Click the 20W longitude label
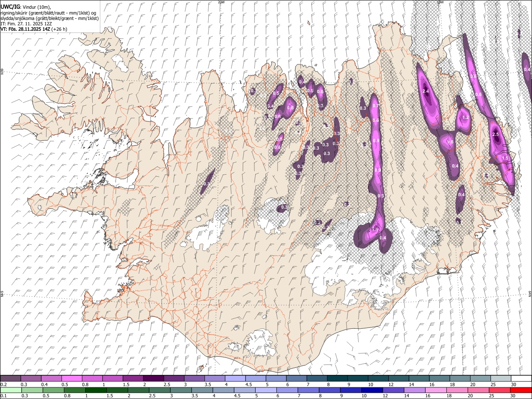The height and width of the screenshot is (399, 532). point(221,2)
